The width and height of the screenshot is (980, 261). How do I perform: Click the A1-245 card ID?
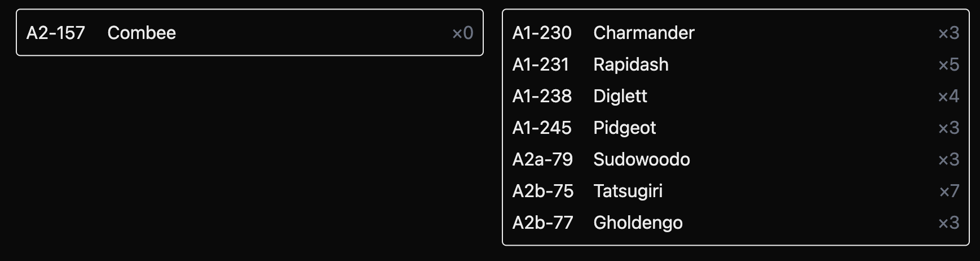[542, 128]
